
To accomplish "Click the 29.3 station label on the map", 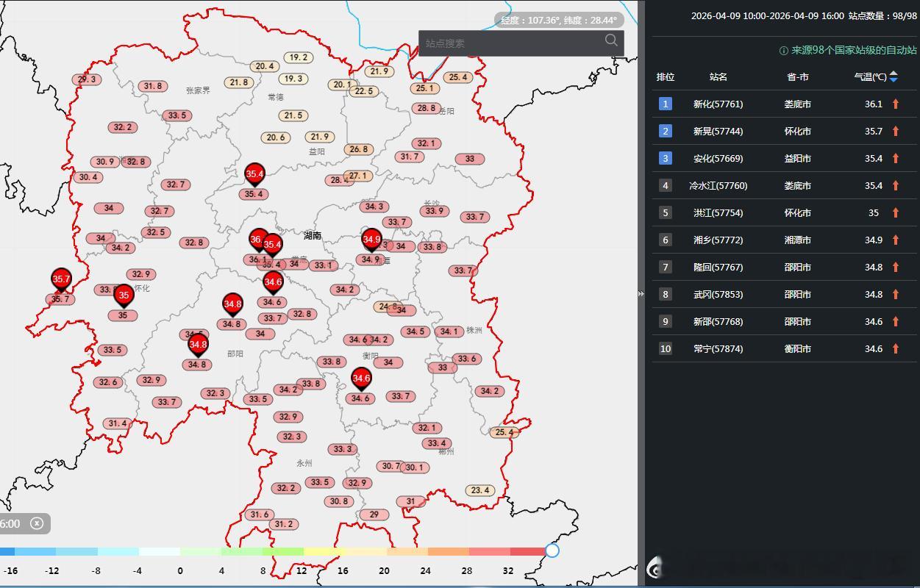I will click(86, 79).
